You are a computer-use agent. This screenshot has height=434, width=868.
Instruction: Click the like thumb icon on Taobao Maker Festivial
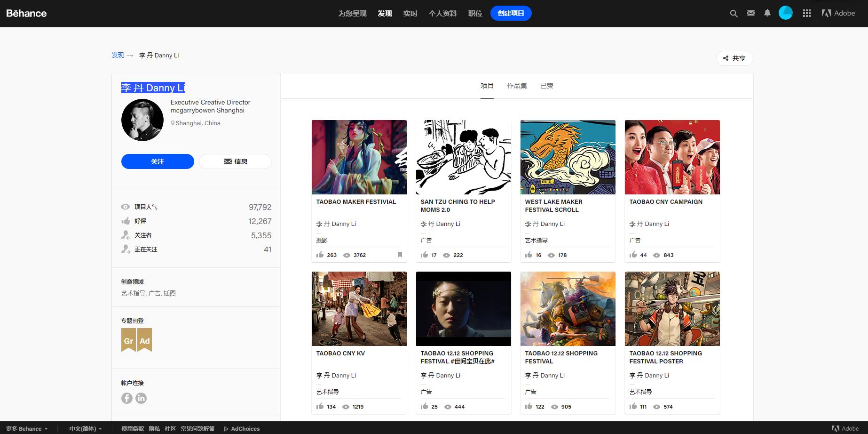pos(320,255)
